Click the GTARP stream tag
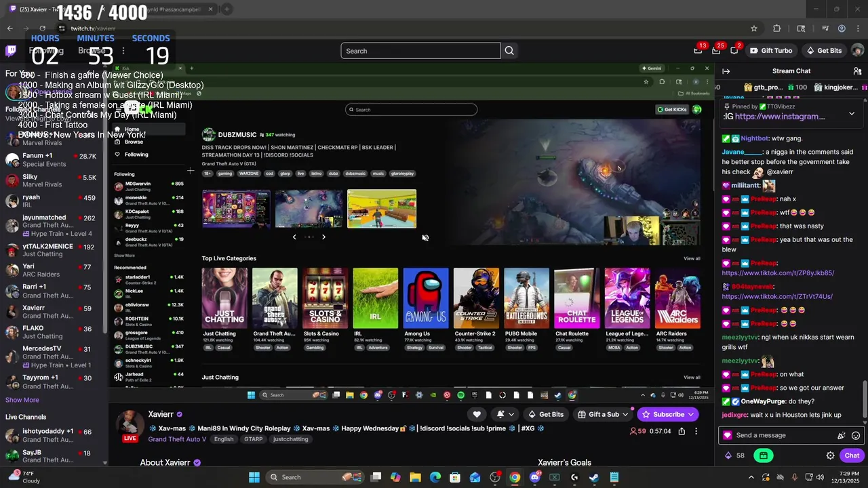The width and height of the screenshot is (868, 488). (x=253, y=439)
